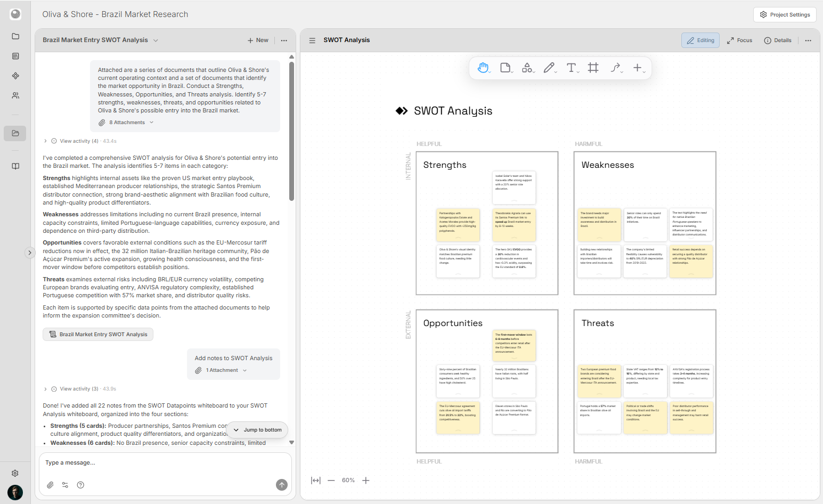Start a New chat
This screenshot has height=504, width=823.
[258, 40]
